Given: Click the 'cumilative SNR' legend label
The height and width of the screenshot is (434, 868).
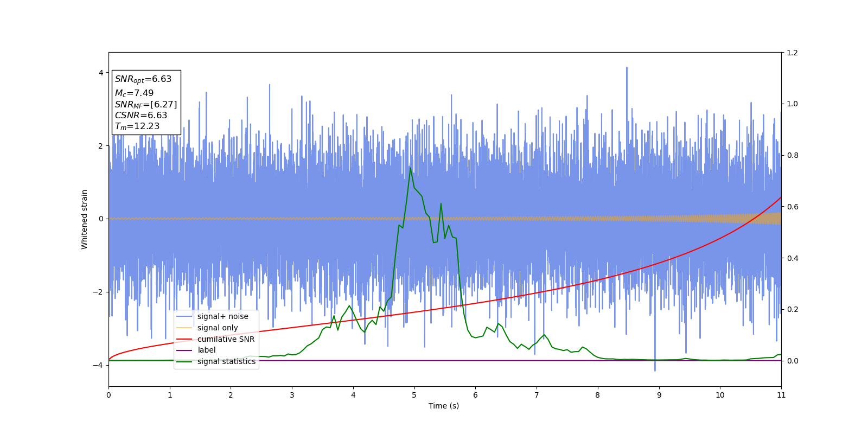Looking at the screenshot, I should click(x=226, y=339).
